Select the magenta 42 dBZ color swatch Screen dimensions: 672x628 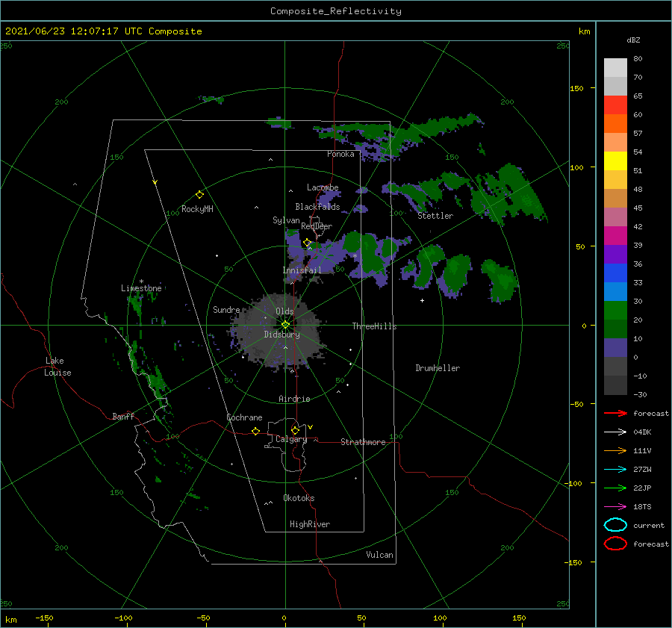click(615, 235)
